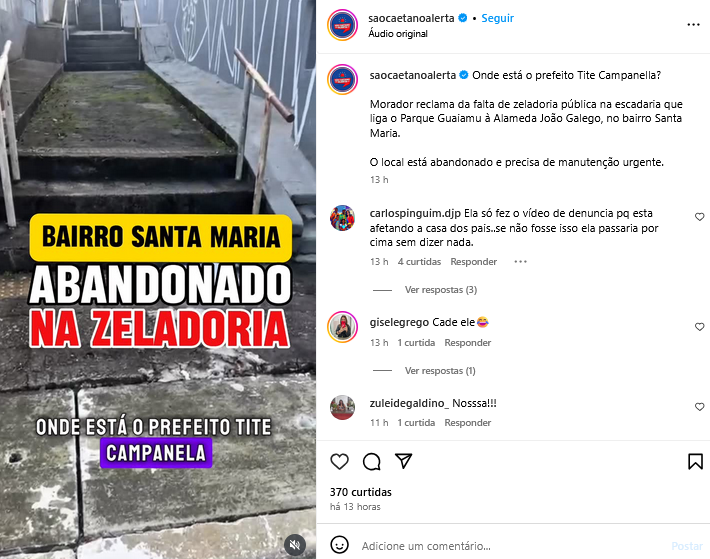This screenshot has height=559, width=710.
Task: Like the post with heart icon
Action: [339, 462]
